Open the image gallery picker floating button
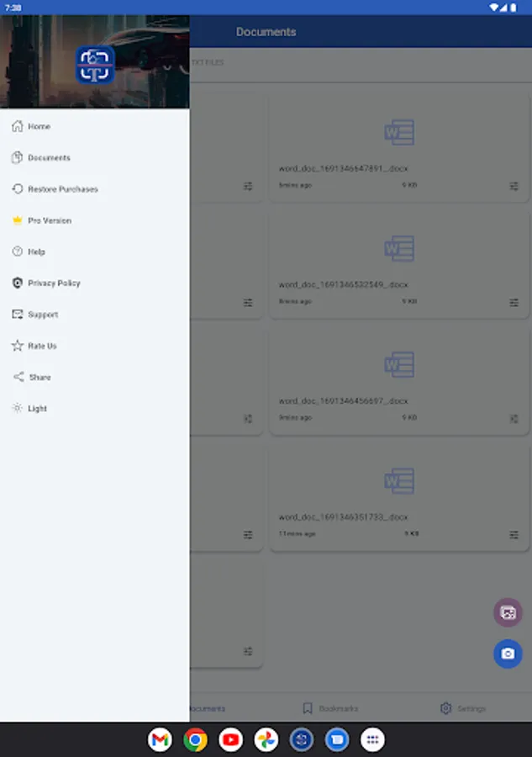 tap(508, 612)
